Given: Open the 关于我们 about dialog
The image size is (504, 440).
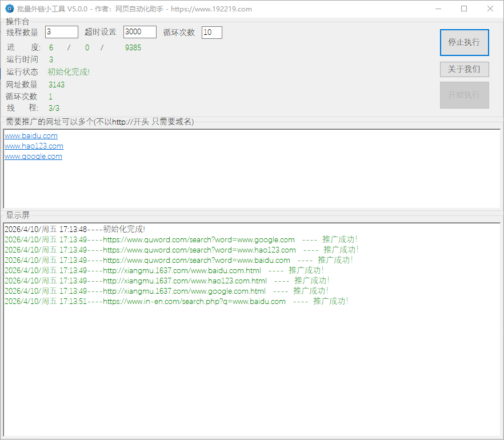Looking at the screenshot, I should 464,69.
